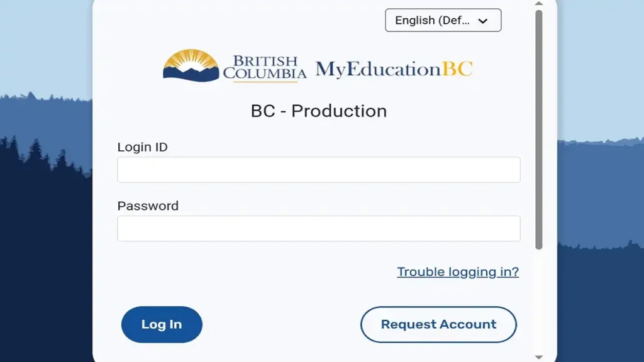Click Request Account to create a new account
The height and width of the screenshot is (362, 644).
[x=438, y=324]
